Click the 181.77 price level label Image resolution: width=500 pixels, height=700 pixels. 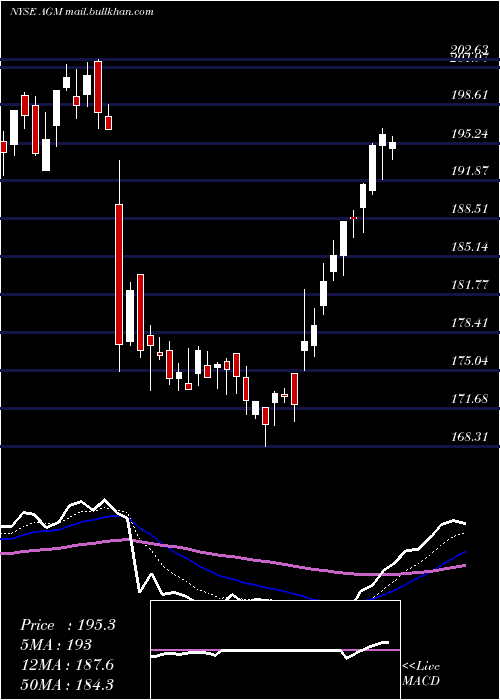pos(470,284)
